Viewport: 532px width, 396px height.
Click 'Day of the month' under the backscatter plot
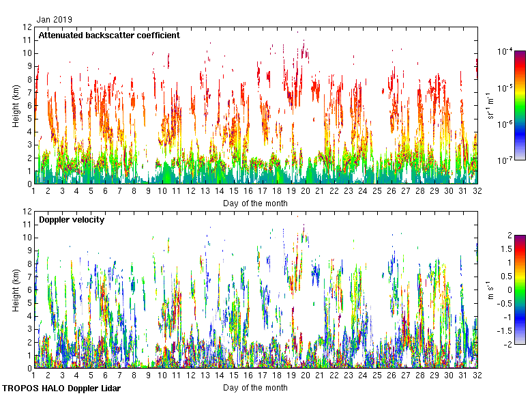tap(255, 203)
